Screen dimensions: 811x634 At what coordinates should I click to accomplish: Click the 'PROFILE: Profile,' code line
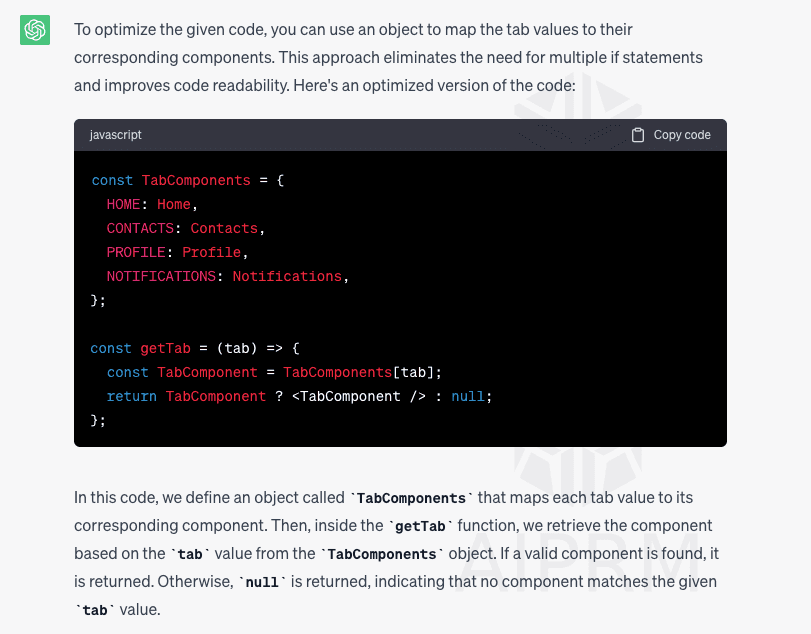click(177, 252)
